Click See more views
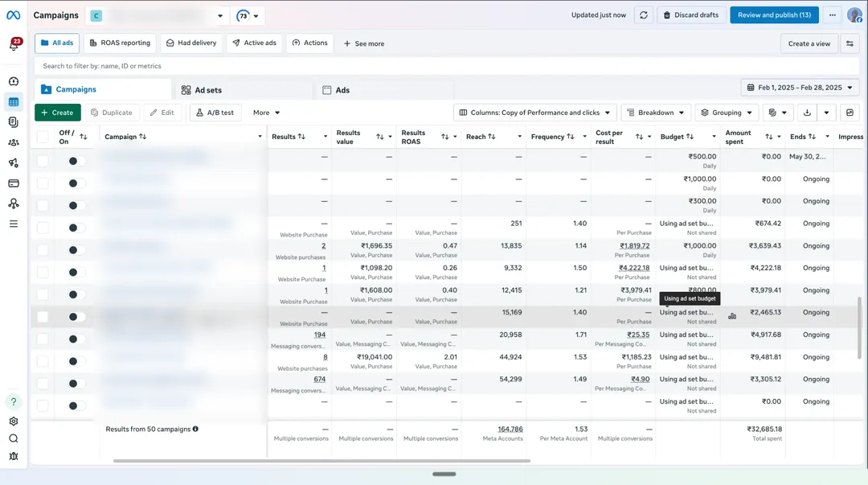868x485 pixels. [x=364, y=43]
